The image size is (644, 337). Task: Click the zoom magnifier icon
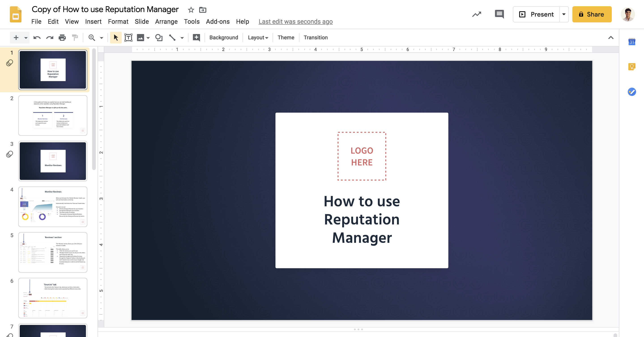click(x=92, y=38)
